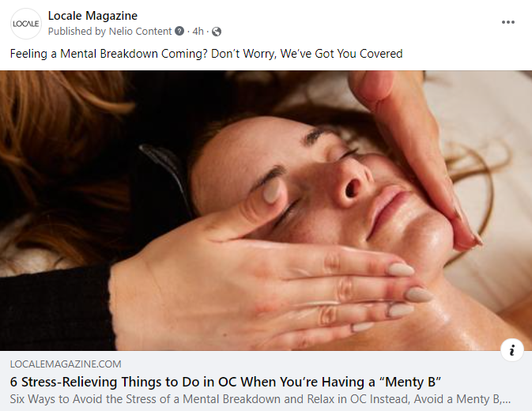Open the 6 Stress-Relieving Things article headline

pyautogui.click(x=225, y=382)
